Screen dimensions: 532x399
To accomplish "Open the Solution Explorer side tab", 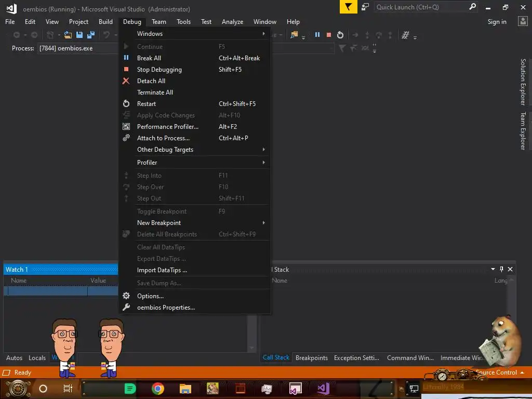I will [523, 82].
